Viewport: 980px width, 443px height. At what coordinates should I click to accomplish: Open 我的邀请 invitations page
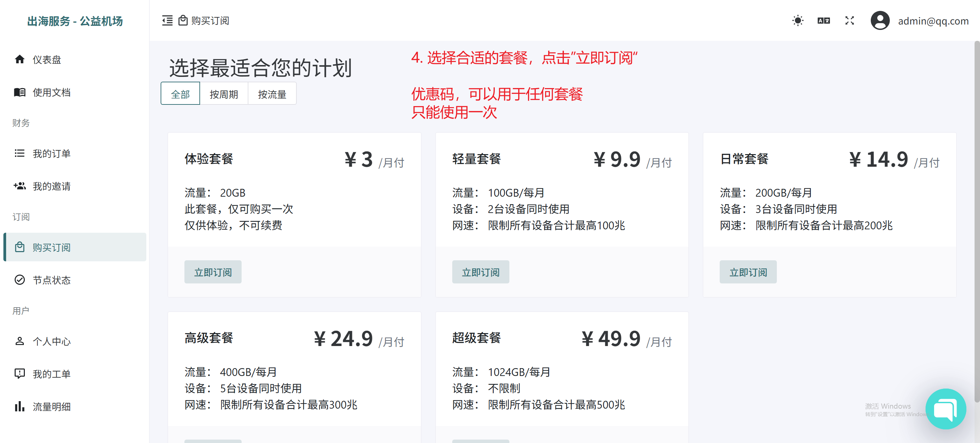click(x=51, y=186)
